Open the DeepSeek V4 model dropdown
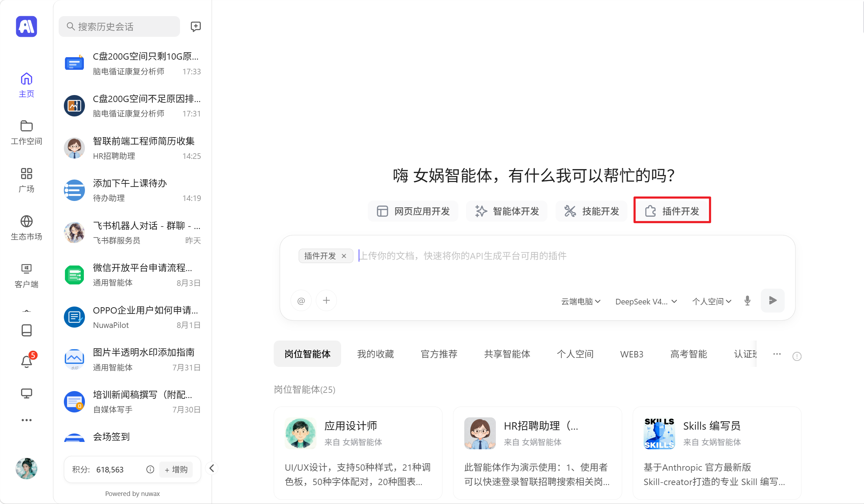The width and height of the screenshot is (864, 504). pyautogui.click(x=646, y=301)
